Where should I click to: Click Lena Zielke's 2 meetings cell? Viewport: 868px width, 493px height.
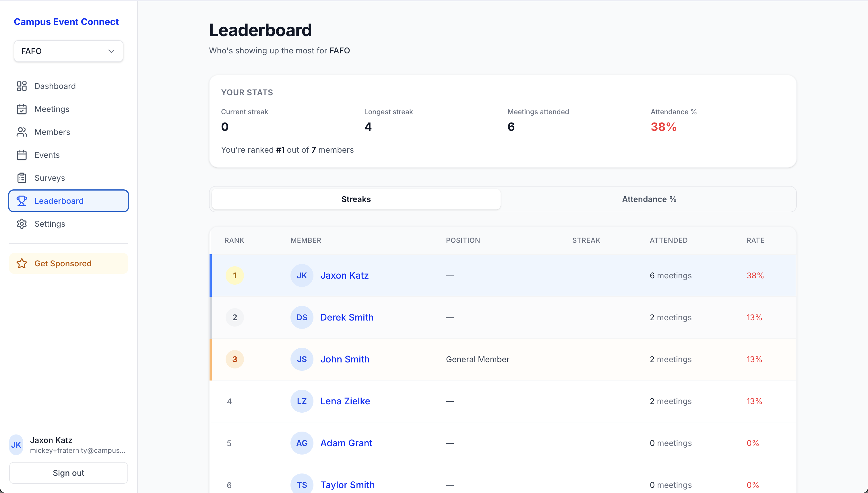[x=671, y=401]
